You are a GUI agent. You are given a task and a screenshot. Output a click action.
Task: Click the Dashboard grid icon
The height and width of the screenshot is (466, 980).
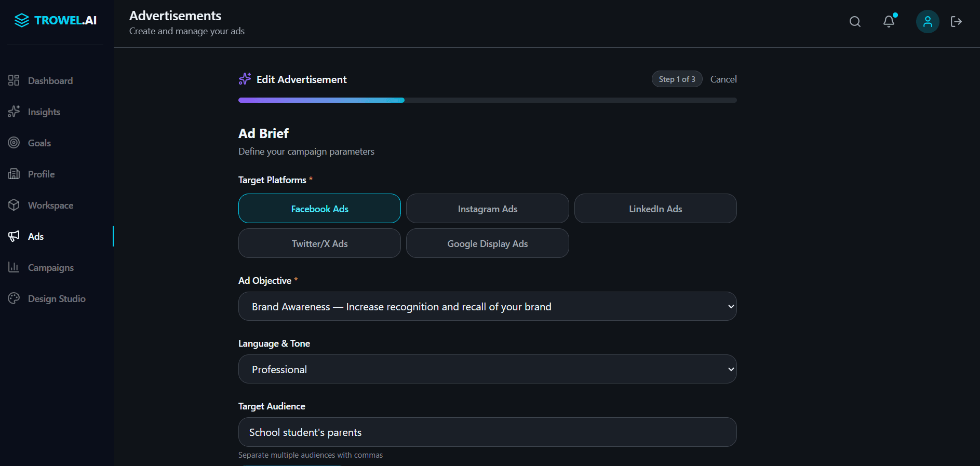tap(14, 80)
